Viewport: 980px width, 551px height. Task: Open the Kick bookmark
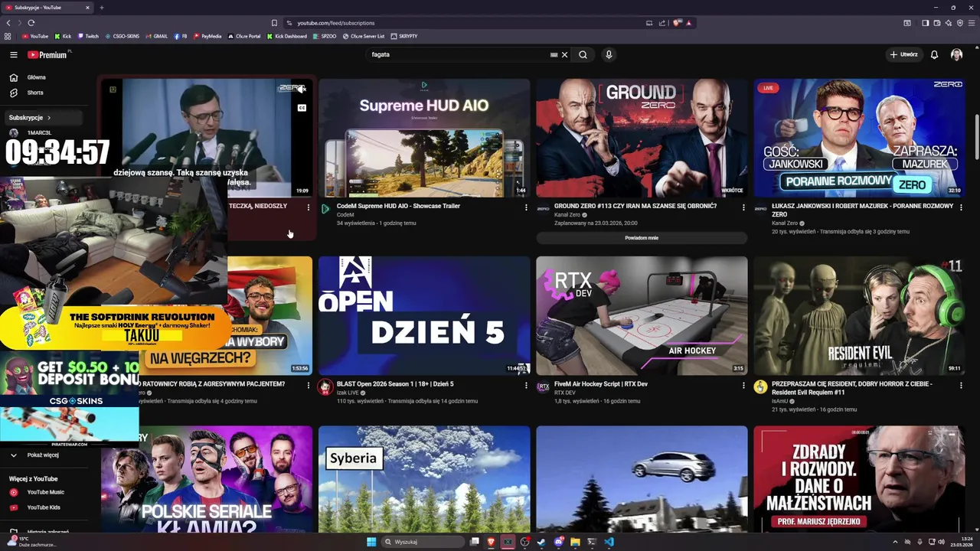(63, 36)
